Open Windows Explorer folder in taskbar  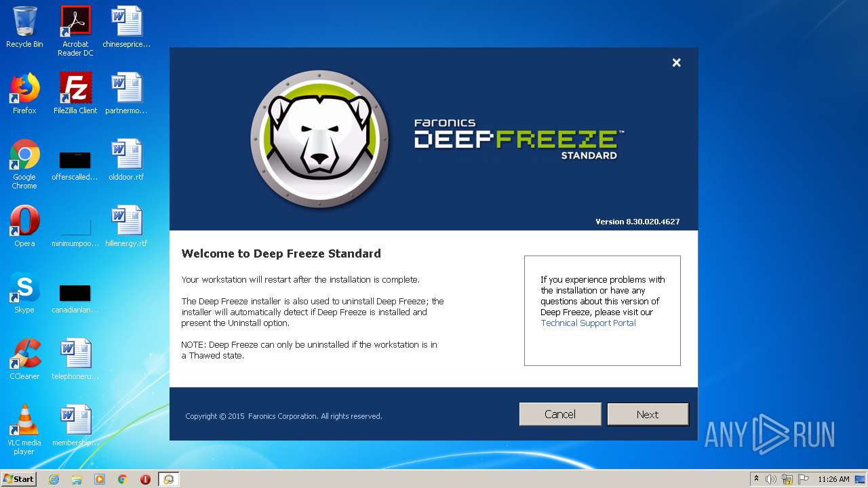tap(77, 479)
